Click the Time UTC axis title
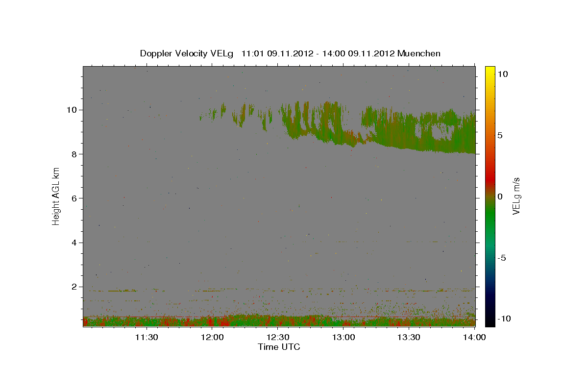This screenshot has height=392, width=588. [279, 347]
